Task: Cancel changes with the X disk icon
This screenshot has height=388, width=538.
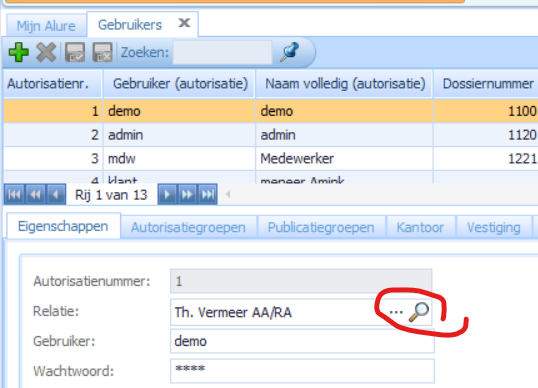Action: coord(102,52)
